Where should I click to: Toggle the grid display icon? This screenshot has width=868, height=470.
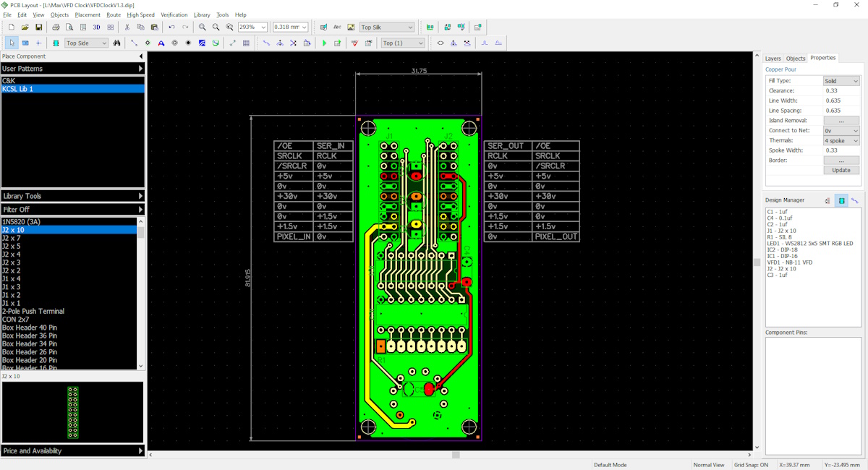(246, 43)
